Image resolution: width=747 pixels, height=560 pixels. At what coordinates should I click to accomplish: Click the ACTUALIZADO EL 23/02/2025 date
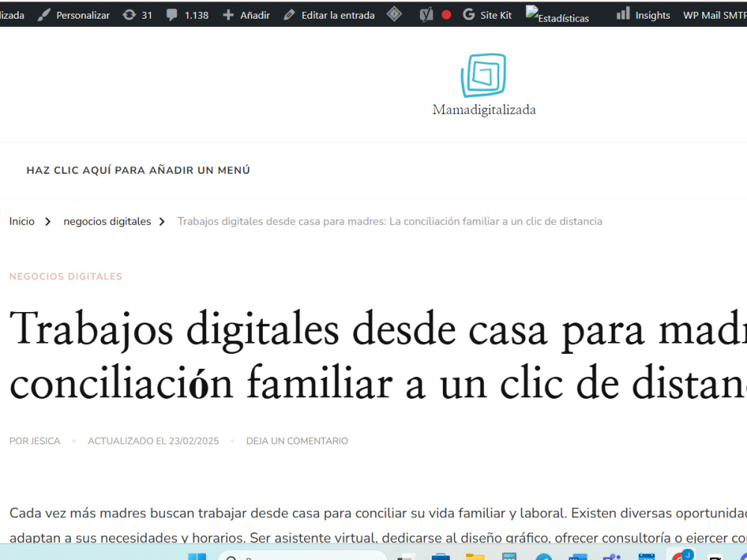[x=153, y=441]
